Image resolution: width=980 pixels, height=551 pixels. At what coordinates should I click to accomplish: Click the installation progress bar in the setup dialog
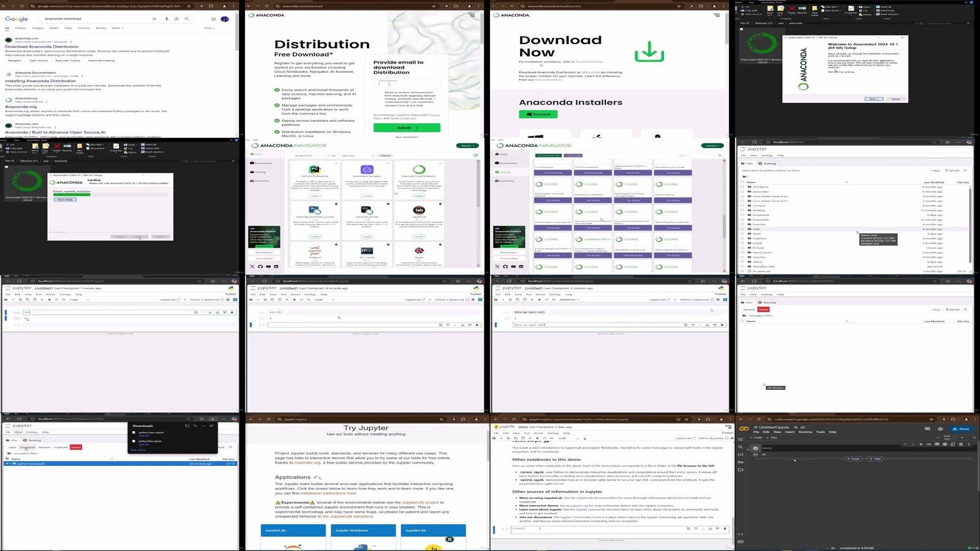[110, 195]
